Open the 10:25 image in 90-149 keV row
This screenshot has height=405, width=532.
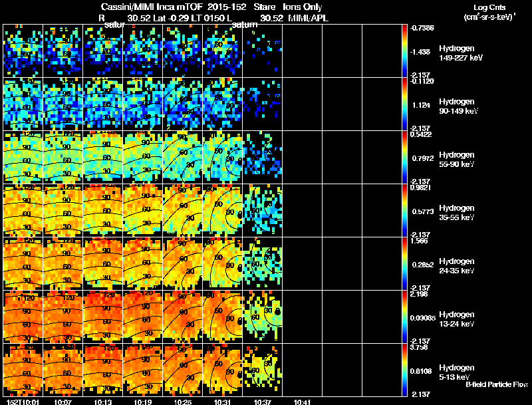click(183, 104)
